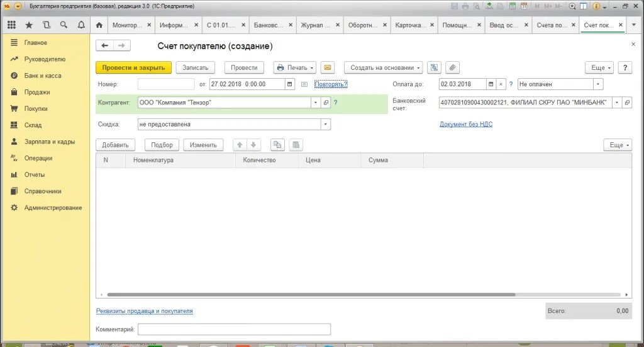The height and width of the screenshot is (347, 644).
Task: Click Номенклатура column header
Action: (x=180, y=160)
